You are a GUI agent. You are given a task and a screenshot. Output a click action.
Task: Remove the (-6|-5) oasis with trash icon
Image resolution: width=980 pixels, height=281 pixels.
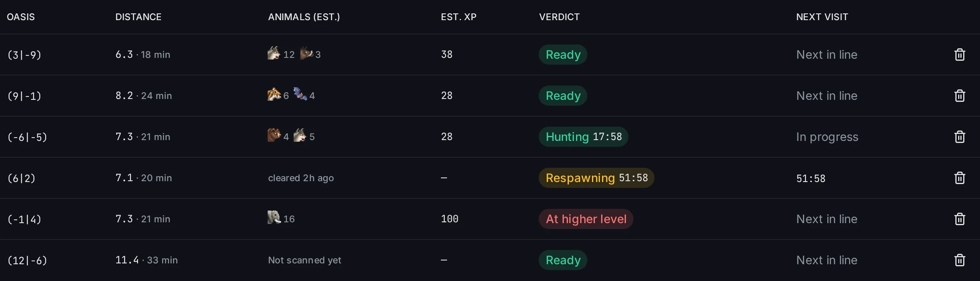959,137
